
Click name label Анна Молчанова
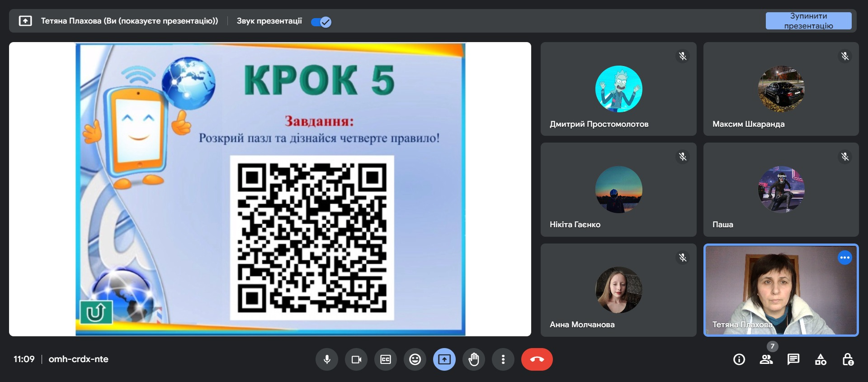pyautogui.click(x=582, y=325)
